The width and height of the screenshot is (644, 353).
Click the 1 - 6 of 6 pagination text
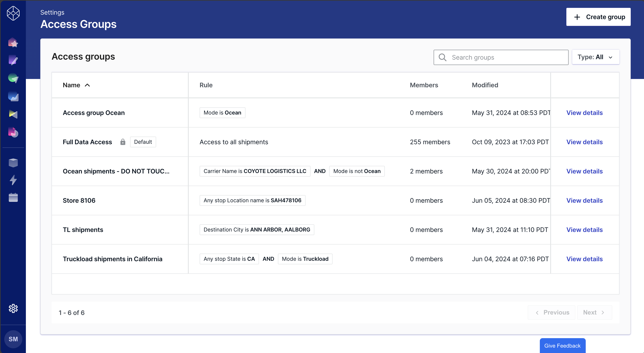click(72, 313)
